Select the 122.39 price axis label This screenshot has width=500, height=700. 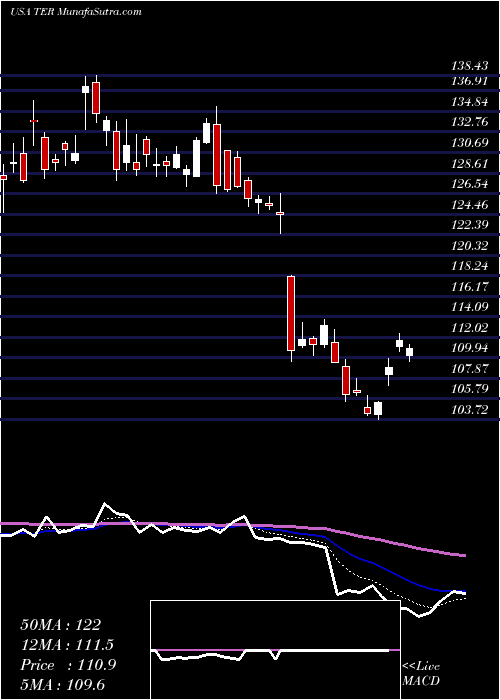click(x=470, y=225)
